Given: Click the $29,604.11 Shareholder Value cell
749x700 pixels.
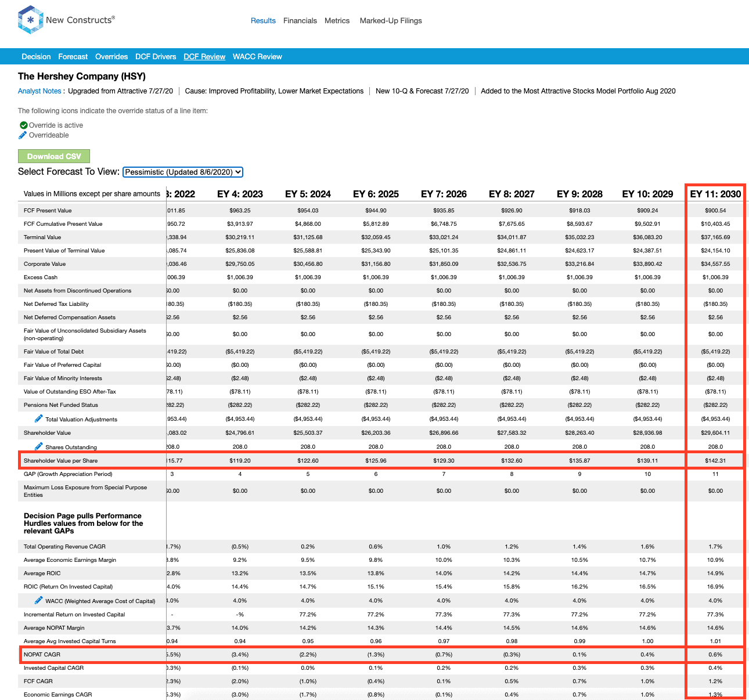Looking at the screenshot, I should [x=715, y=432].
